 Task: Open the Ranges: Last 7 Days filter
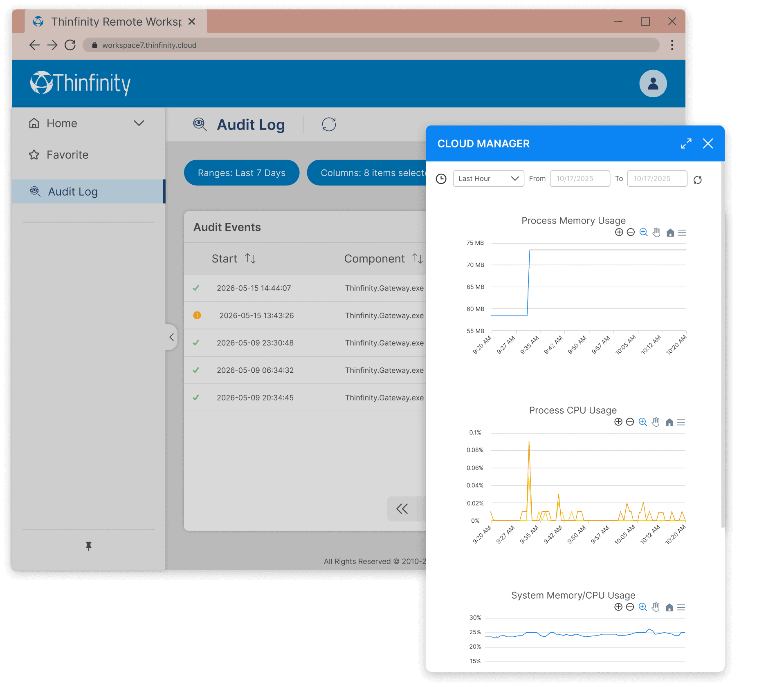tap(242, 173)
